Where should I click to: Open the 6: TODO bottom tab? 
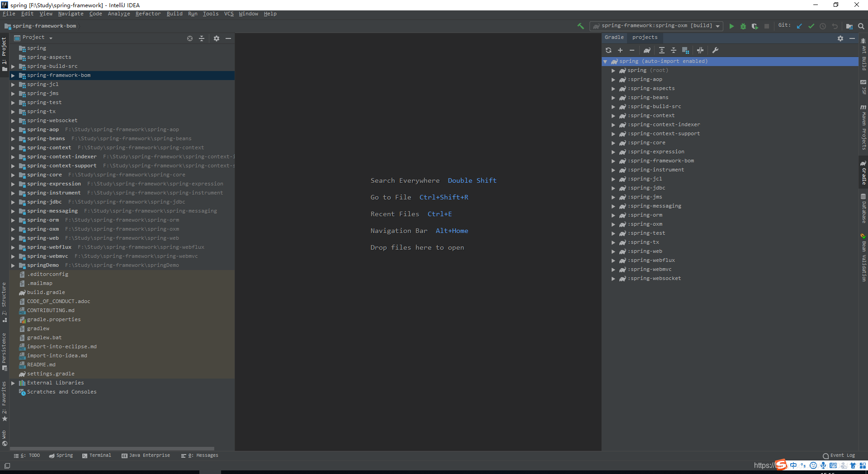pos(27,455)
